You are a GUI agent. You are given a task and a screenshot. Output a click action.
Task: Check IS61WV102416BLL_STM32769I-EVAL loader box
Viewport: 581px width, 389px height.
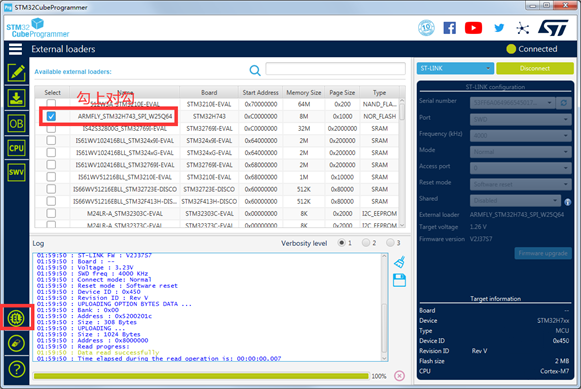[51, 164]
